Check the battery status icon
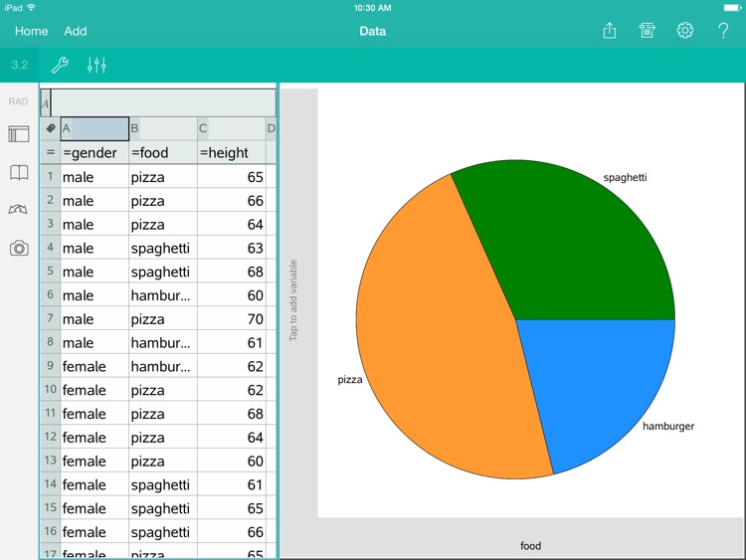The image size is (746, 560). click(x=732, y=8)
